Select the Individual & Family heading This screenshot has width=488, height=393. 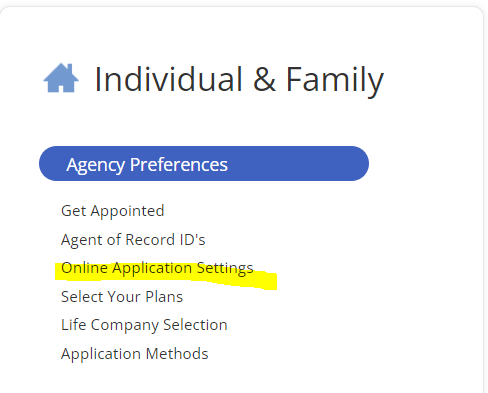pos(239,80)
